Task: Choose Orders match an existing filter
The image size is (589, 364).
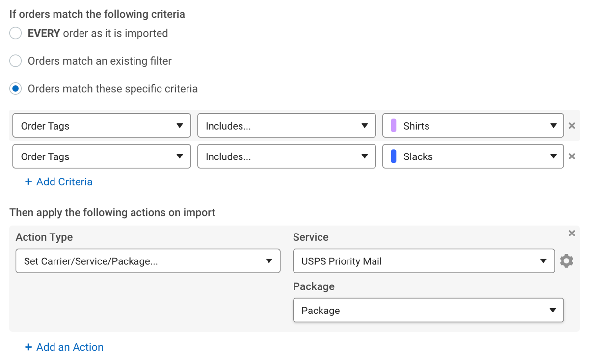Action: click(x=15, y=61)
